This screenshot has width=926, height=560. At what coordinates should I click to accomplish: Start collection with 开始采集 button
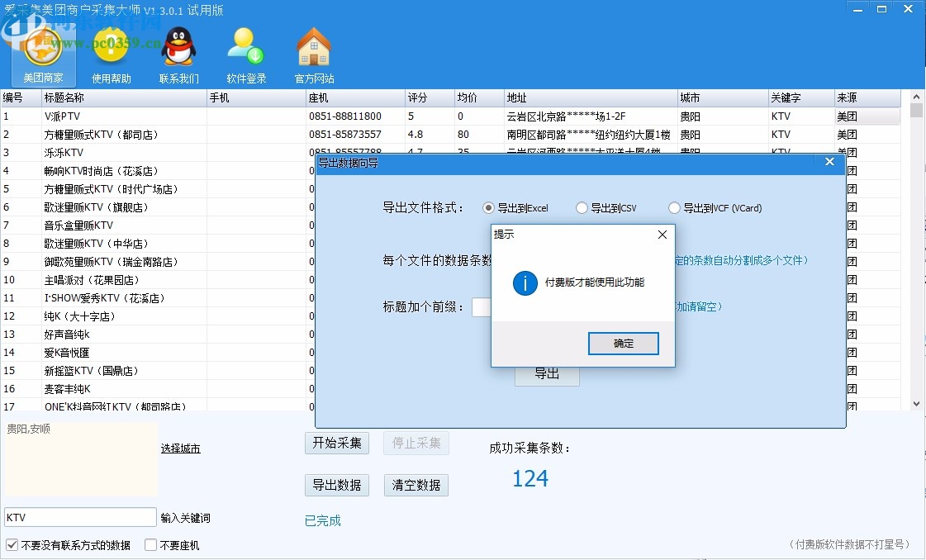[336, 443]
